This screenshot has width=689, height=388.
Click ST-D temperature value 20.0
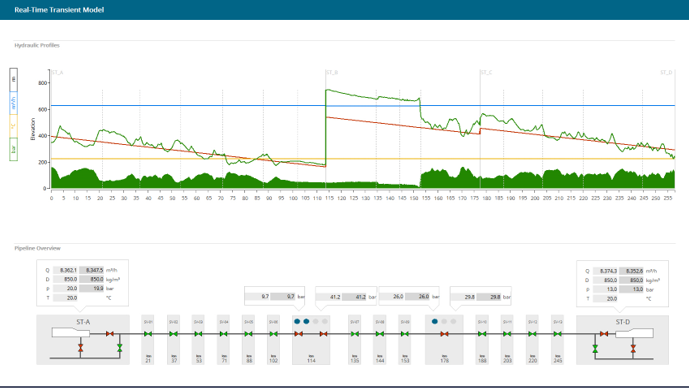(x=605, y=299)
